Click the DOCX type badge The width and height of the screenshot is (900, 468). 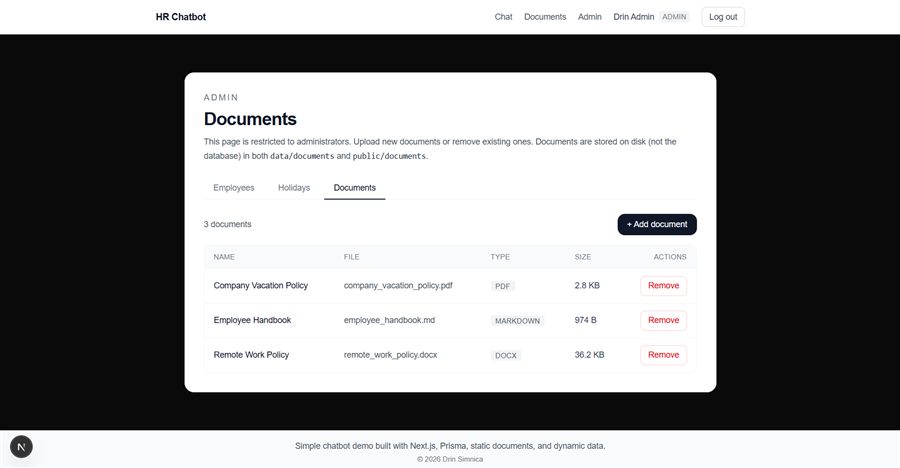coord(506,355)
